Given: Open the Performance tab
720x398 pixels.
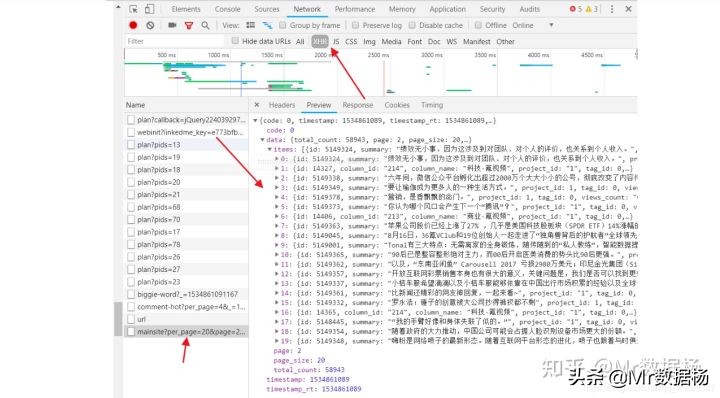Looking at the screenshot, I should click(354, 9).
